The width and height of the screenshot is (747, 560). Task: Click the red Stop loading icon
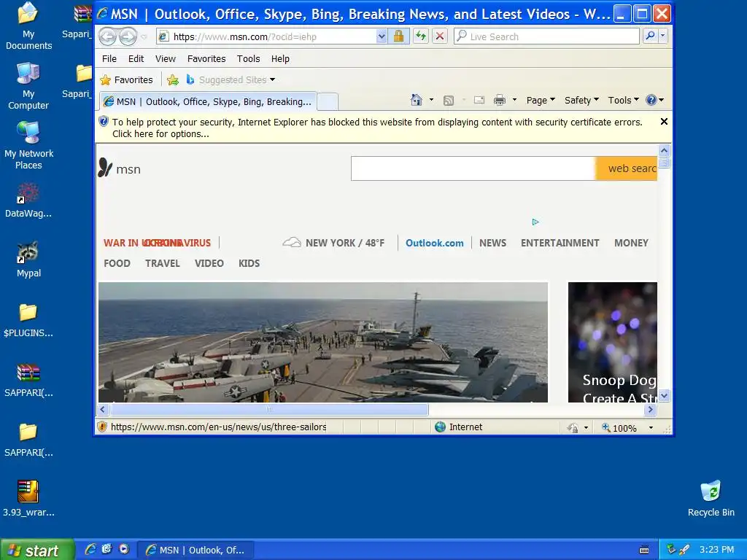440,36
